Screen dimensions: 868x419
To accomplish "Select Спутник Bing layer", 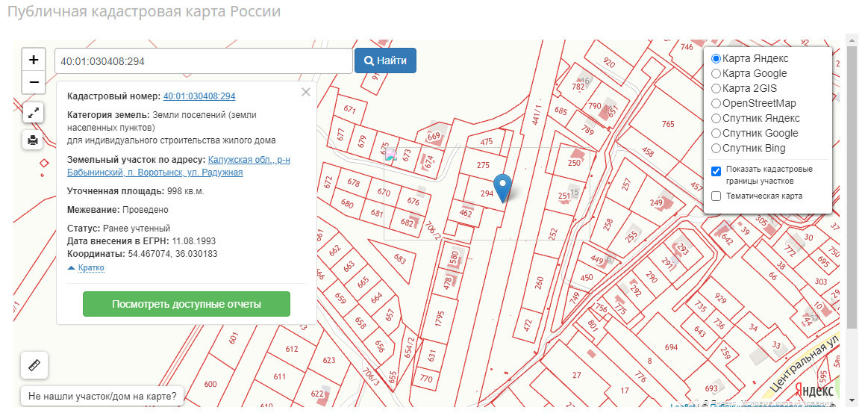I will [716, 148].
